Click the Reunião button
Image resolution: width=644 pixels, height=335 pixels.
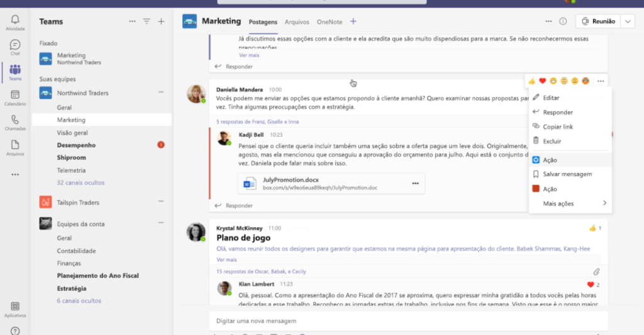click(599, 21)
